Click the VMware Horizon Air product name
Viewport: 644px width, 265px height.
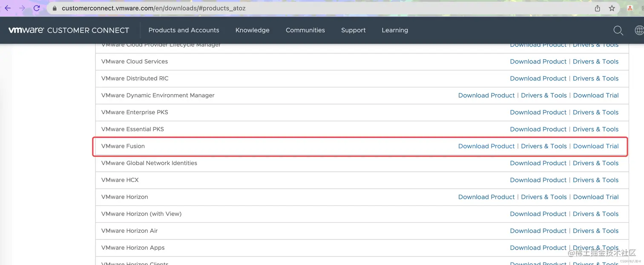pos(129,231)
